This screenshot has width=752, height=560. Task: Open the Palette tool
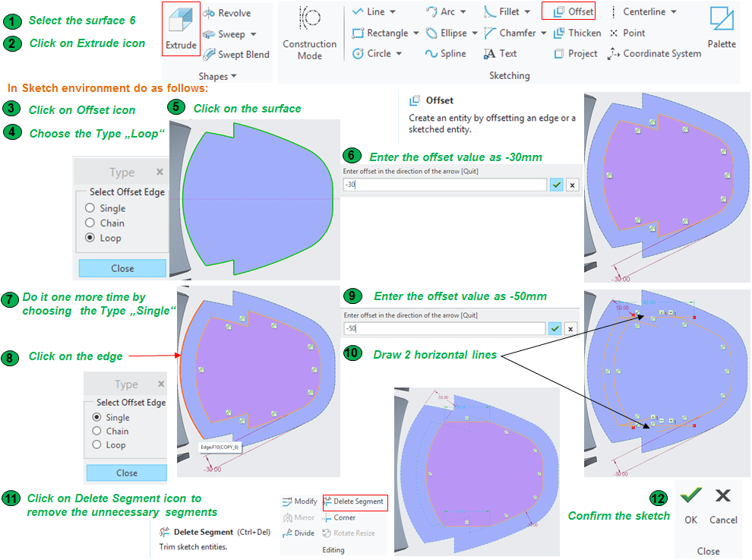[x=721, y=29]
